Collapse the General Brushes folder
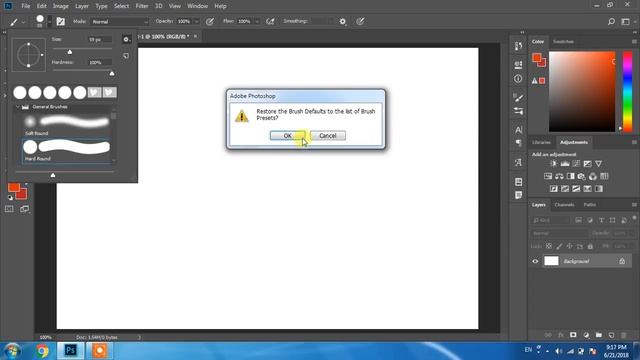This screenshot has width=640, height=360. click(18, 107)
